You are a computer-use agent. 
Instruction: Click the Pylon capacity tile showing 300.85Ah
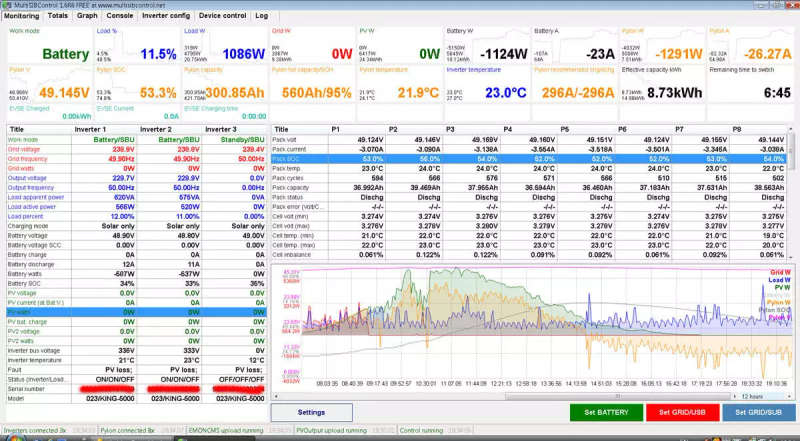pos(224,84)
